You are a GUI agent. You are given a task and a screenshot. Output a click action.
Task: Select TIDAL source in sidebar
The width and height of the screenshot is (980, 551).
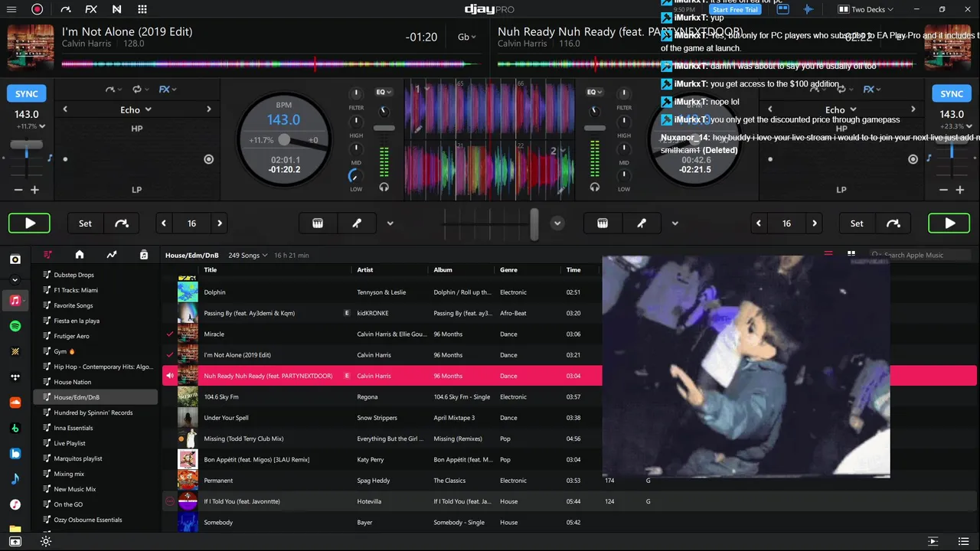[x=15, y=377]
